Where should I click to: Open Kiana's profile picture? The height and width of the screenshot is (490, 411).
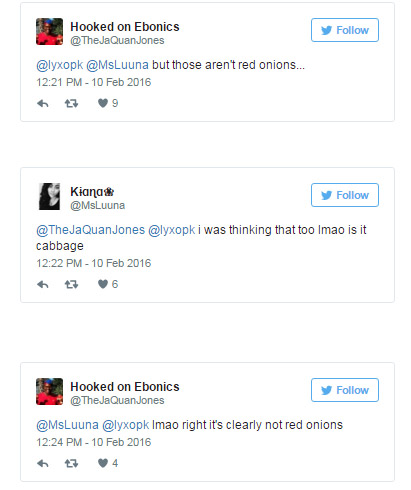point(49,196)
